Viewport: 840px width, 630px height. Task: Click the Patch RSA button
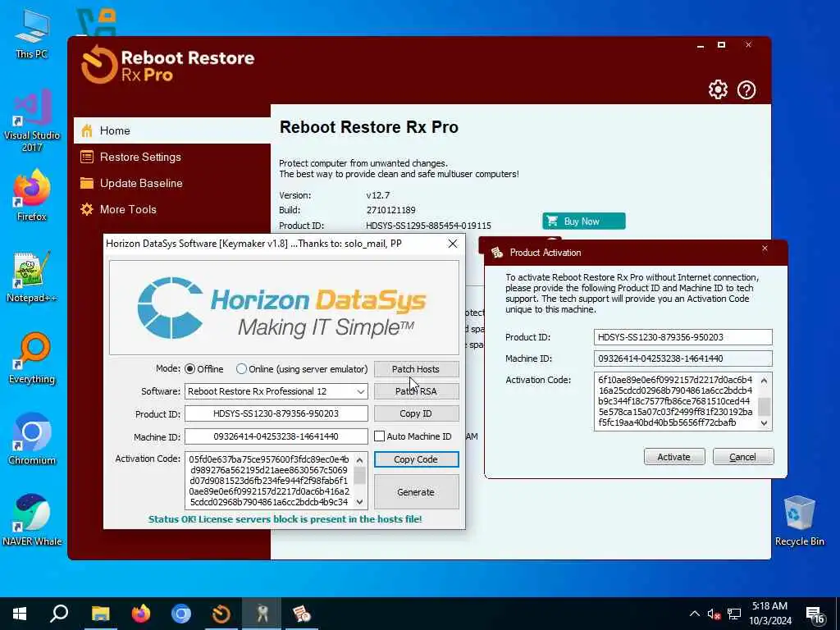[x=416, y=391]
